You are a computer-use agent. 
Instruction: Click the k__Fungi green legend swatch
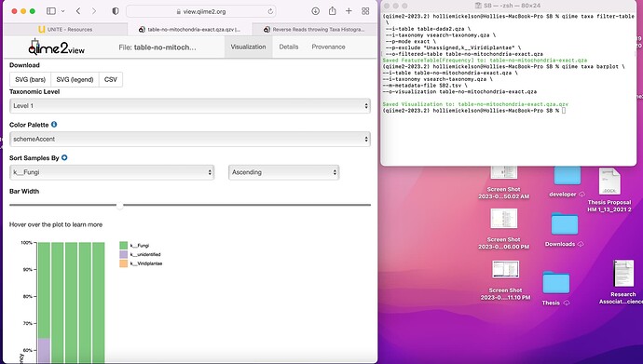[x=123, y=245]
